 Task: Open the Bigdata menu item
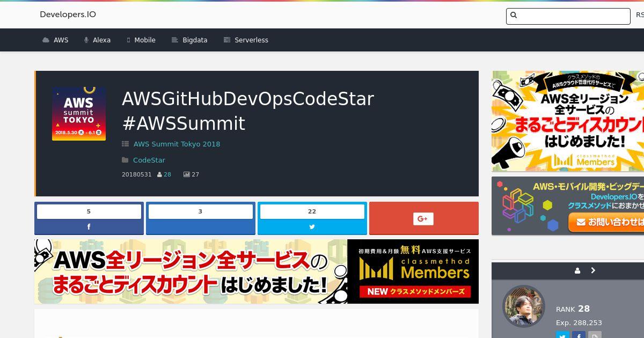pyautogui.click(x=189, y=40)
